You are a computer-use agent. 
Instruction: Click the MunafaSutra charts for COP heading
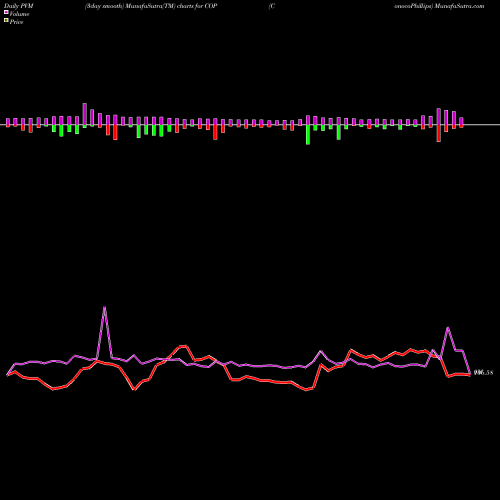point(151,6)
